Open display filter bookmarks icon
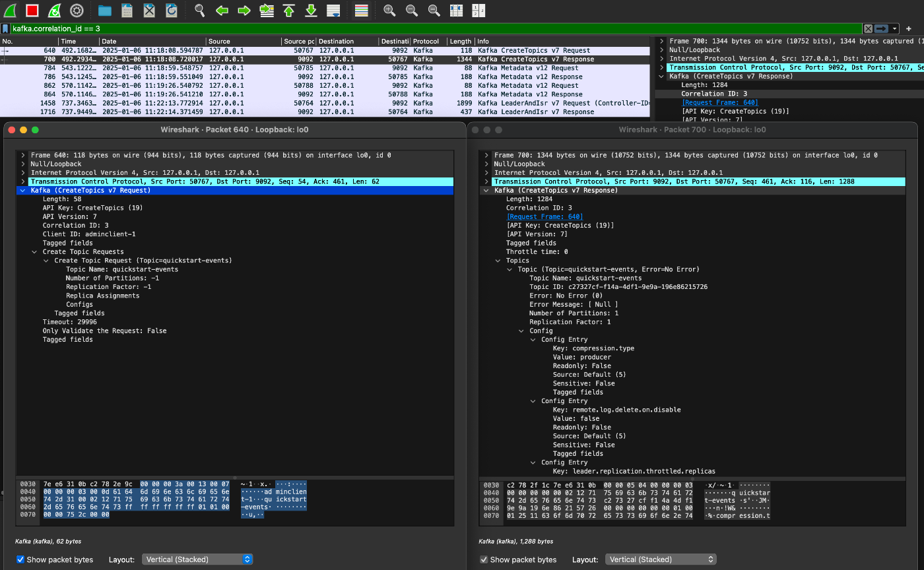The height and width of the screenshot is (570, 924). [x=5, y=28]
